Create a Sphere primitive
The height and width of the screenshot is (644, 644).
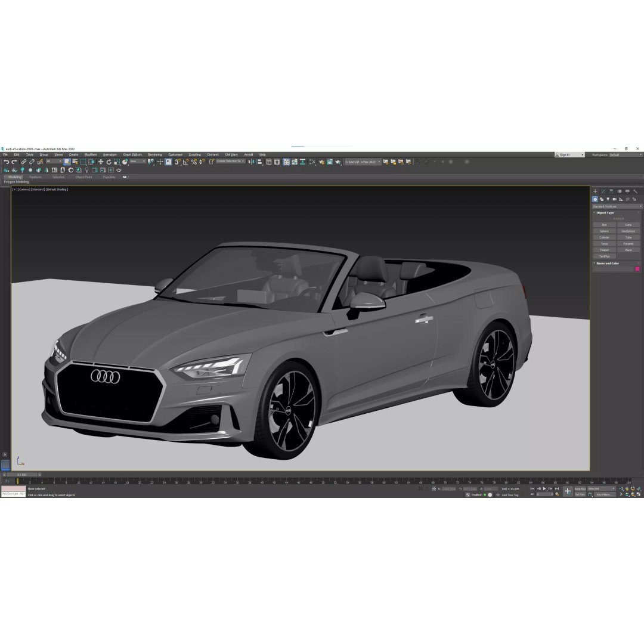[x=604, y=231]
